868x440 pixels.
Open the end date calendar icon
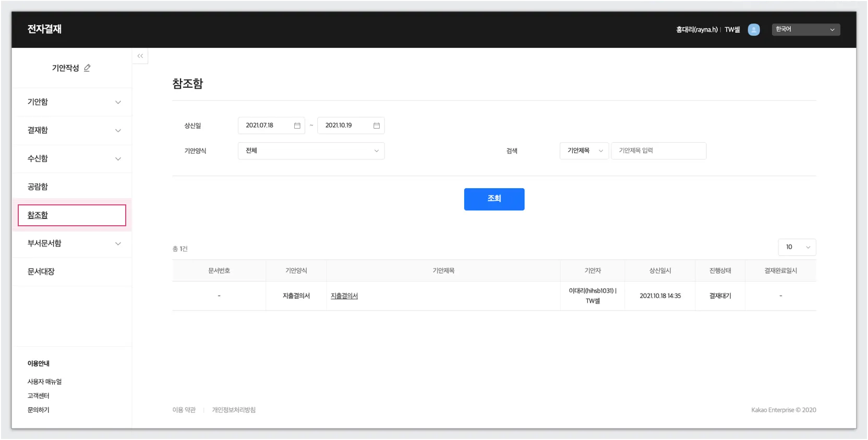pyautogui.click(x=377, y=126)
